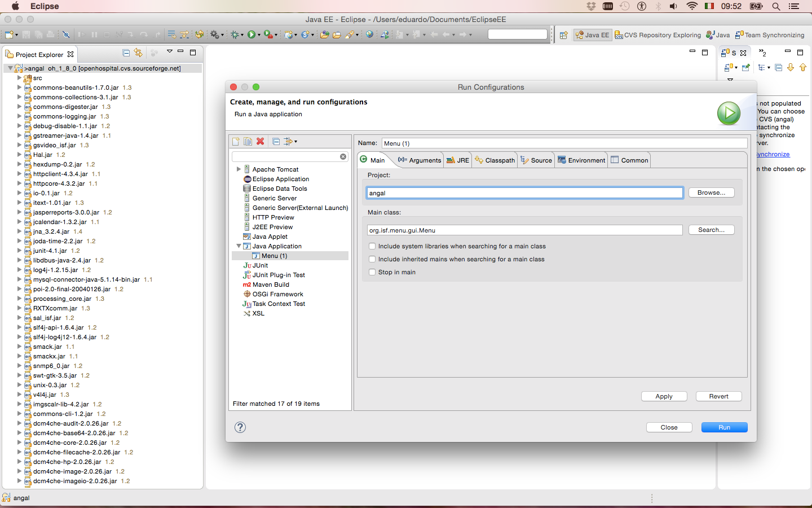Click the Run External Tools icon

tap(268, 34)
